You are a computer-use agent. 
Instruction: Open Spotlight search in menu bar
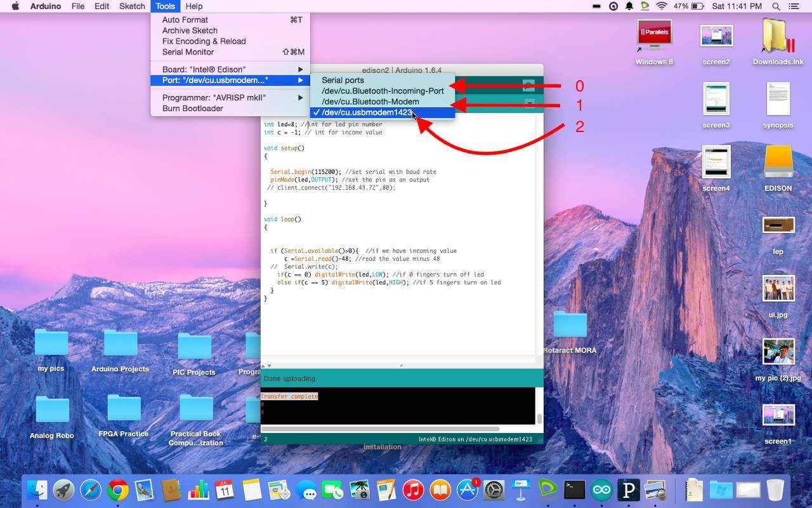tap(776, 6)
